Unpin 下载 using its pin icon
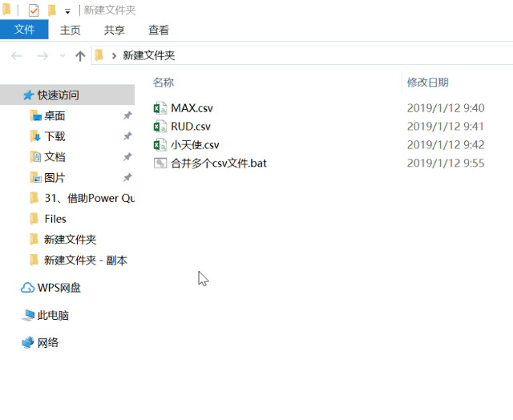Screen dimensions: 513x420 [127, 136]
